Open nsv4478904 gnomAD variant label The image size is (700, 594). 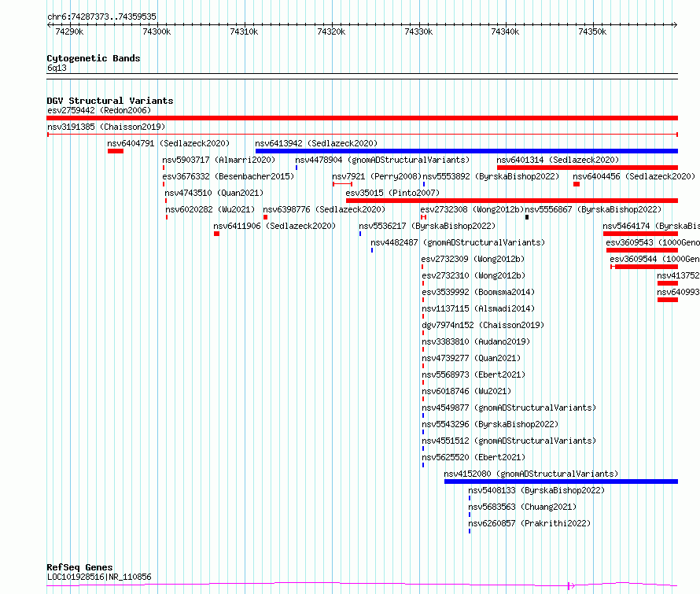pos(382,160)
